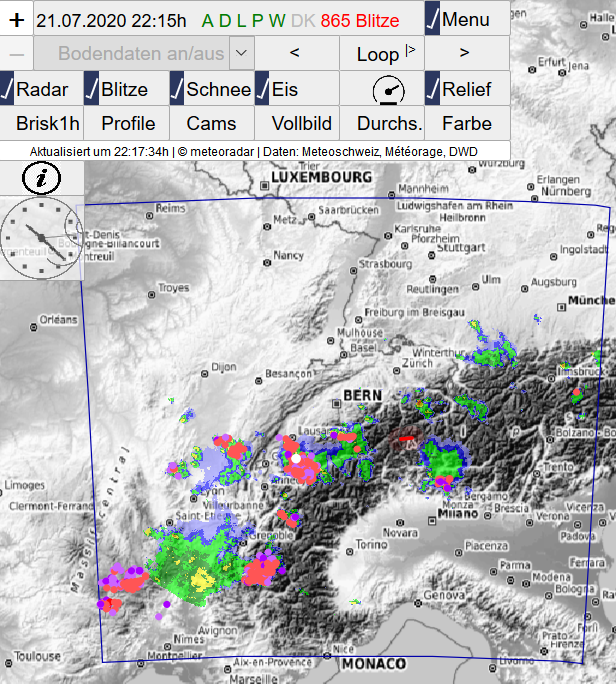
Task: Click the Freiburg im Breisgau label
Action: coord(414,312)
